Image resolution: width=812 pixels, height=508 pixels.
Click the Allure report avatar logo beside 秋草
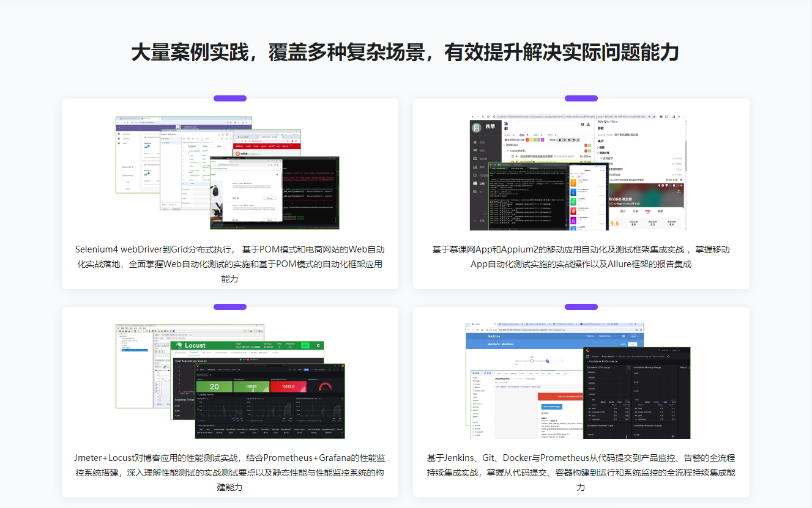[477, 127]
